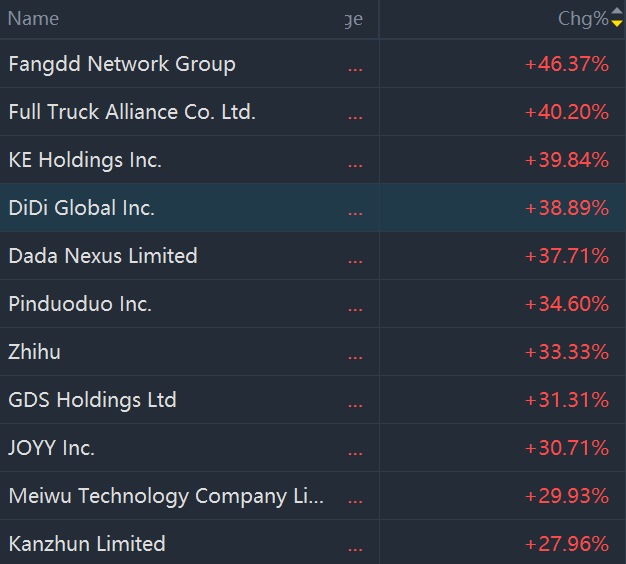This screenshot has height=564, width=626.
Task: Open Dada Nexus Limited stock entry
Action: tap(103, 256)
